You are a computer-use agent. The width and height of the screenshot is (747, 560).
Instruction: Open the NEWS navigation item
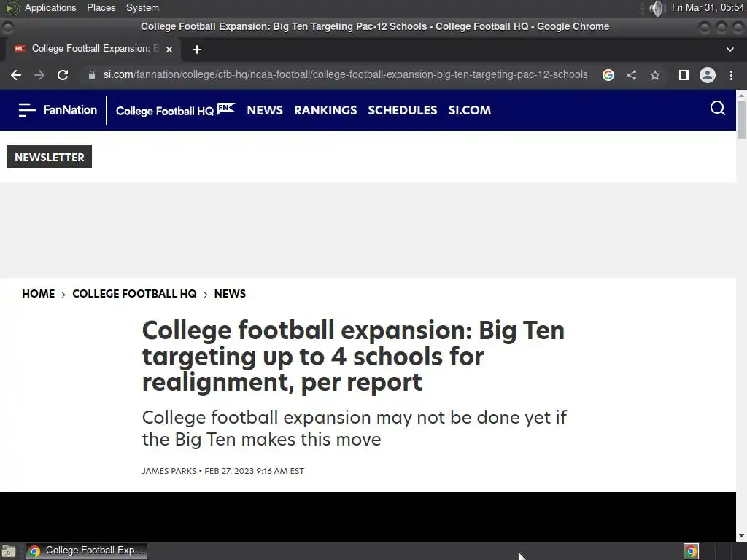tap(265, 111)
